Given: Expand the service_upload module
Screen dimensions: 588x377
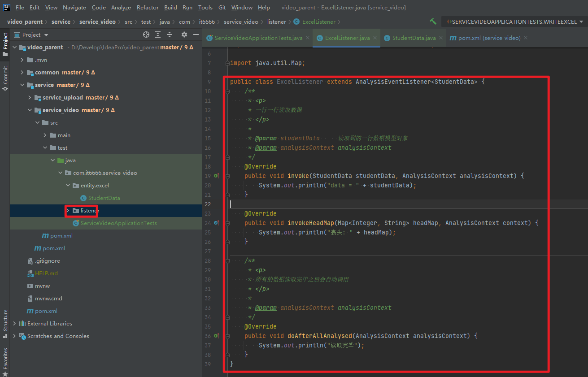Looking at the screenshot, I should click(x=30, y=97).
